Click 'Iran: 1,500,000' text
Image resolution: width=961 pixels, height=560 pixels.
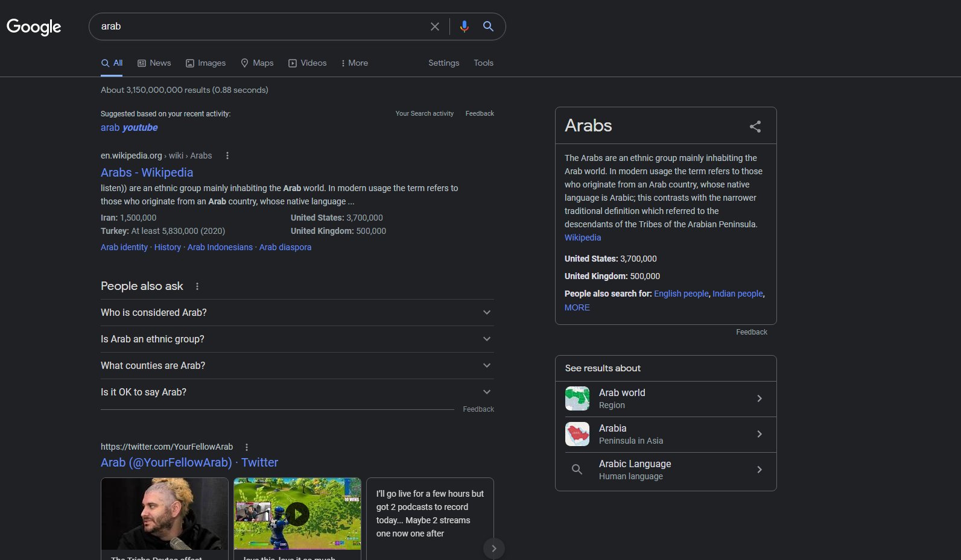coord(128,218)
